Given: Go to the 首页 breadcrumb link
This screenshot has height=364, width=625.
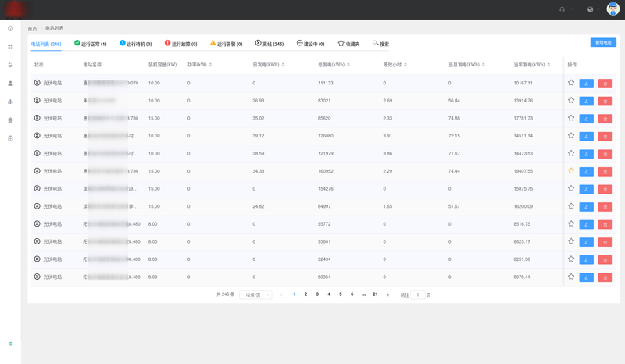Looking at the screenshot, I should (x=32, y=28).
